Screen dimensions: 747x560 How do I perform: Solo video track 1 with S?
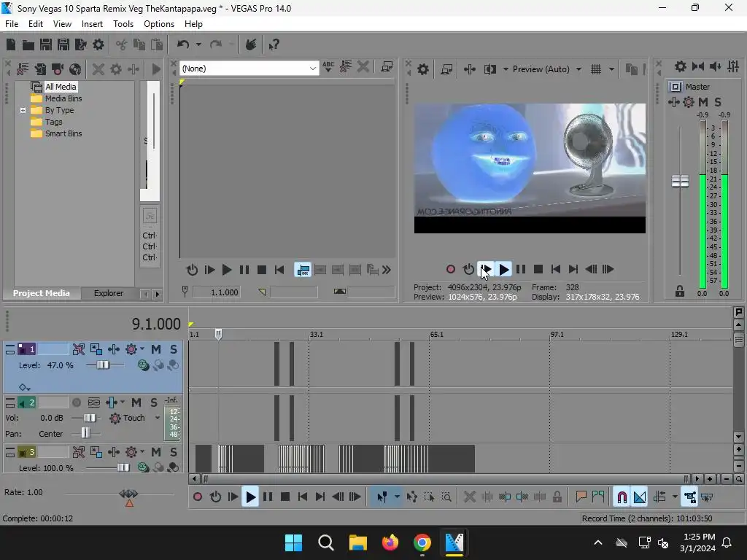[174, 349]
